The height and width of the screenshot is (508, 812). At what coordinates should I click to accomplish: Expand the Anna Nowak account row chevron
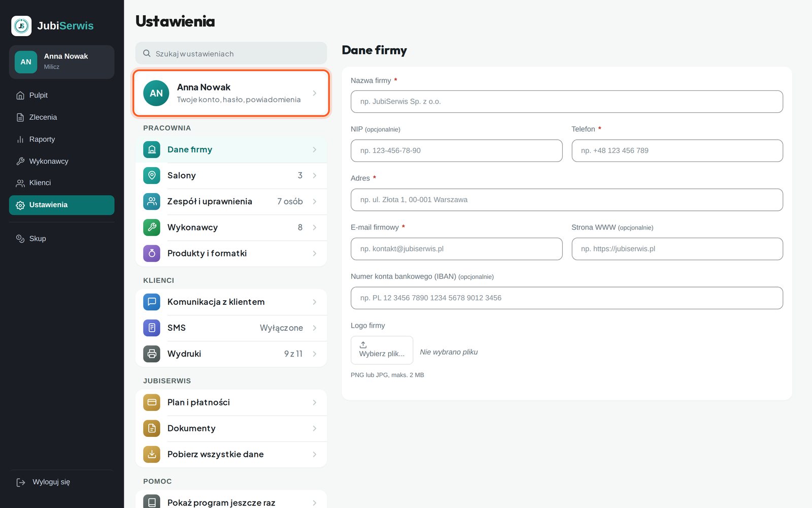[315, 93]
